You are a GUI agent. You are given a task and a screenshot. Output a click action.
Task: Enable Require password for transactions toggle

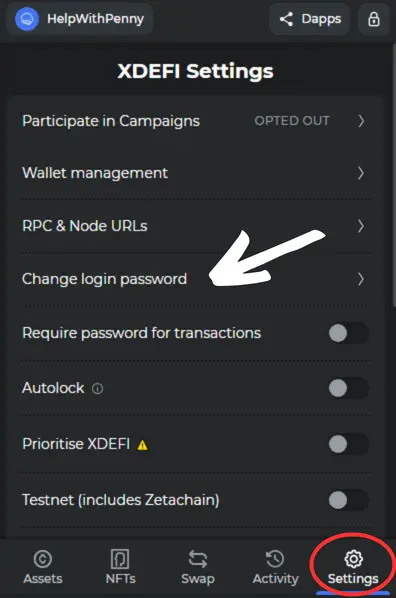[348, 333]
